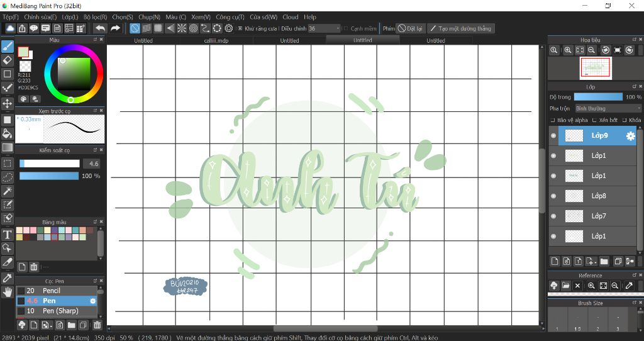Select the Hand pan tool
This screenshot has height=341, width=644.
click(8, 292)
